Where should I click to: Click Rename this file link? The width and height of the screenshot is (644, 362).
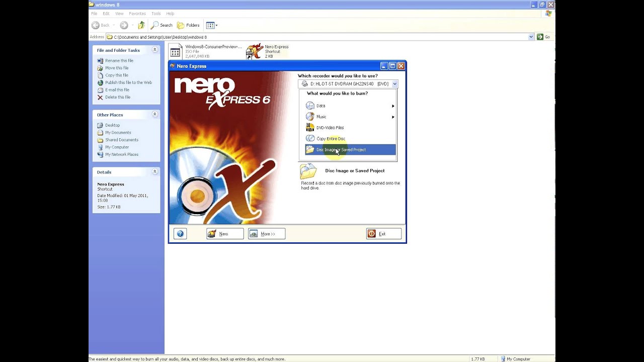tap(119, 60)
